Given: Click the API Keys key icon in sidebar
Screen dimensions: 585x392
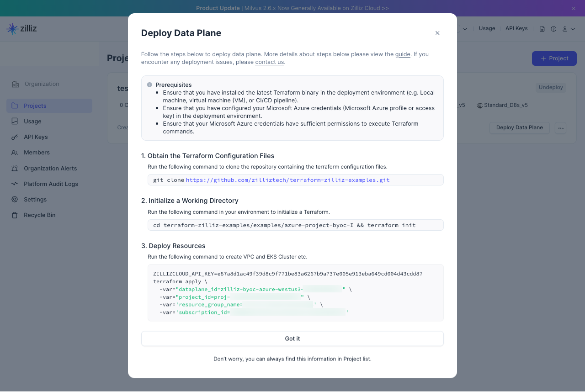Looking at the screenshot, I should coord(15,137).
